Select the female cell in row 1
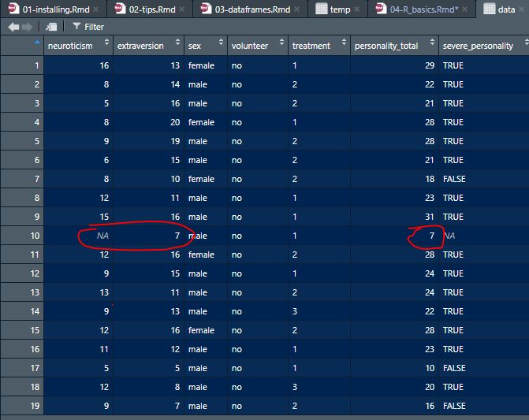 206,65
